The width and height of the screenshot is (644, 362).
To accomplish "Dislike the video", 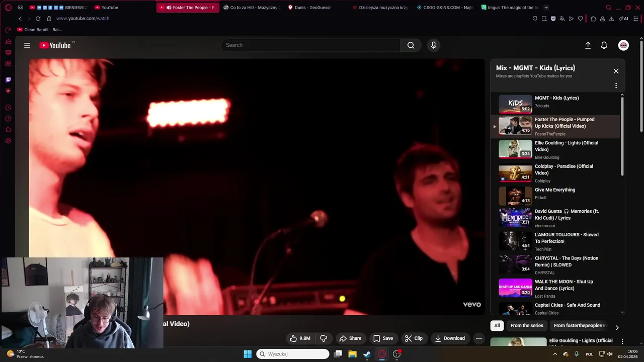I will (324, 338).
